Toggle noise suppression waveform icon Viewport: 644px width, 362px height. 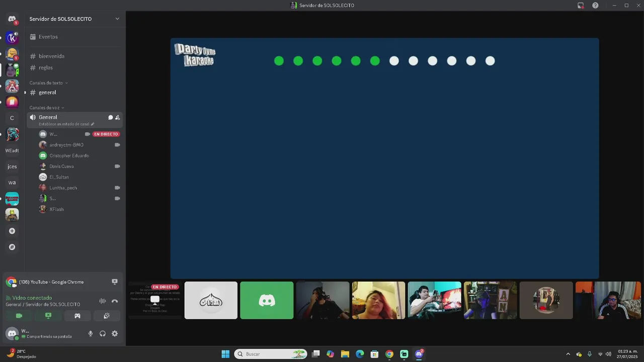pos(103,301)
